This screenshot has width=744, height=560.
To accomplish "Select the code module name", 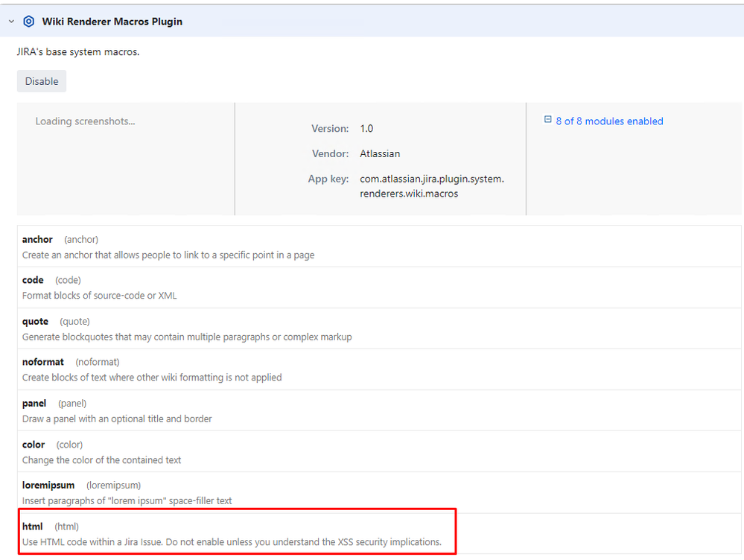I will [33, 280].
